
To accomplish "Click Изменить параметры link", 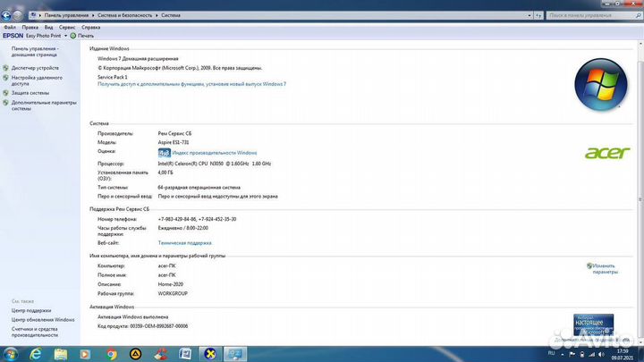I will (604, 268).
